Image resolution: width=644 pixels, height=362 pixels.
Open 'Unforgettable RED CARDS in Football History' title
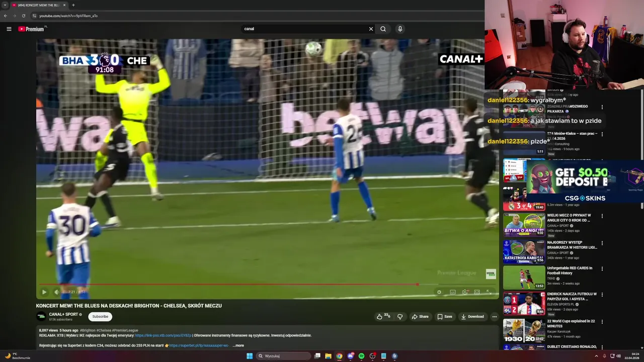pyautogui.click(x=570, y=270)
